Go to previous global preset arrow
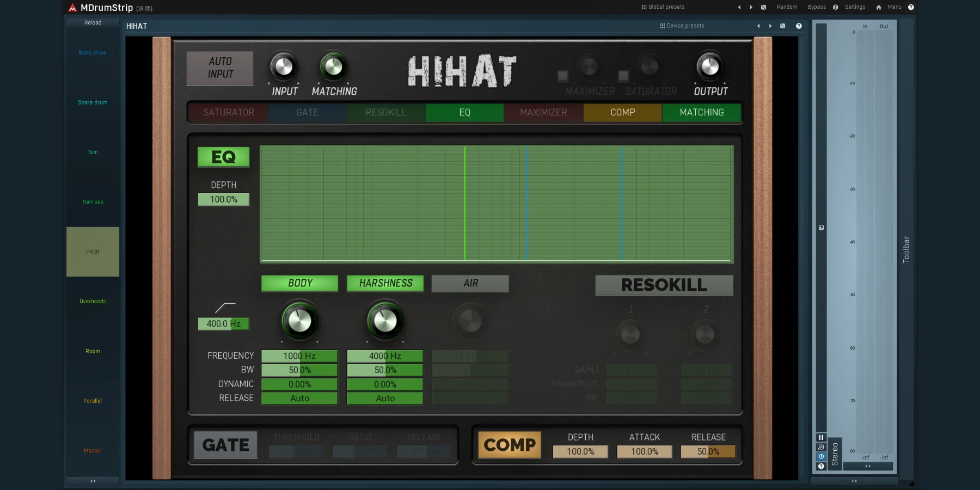Image resolution: width=980 pixels, height=490 pixels. [739, 7]
